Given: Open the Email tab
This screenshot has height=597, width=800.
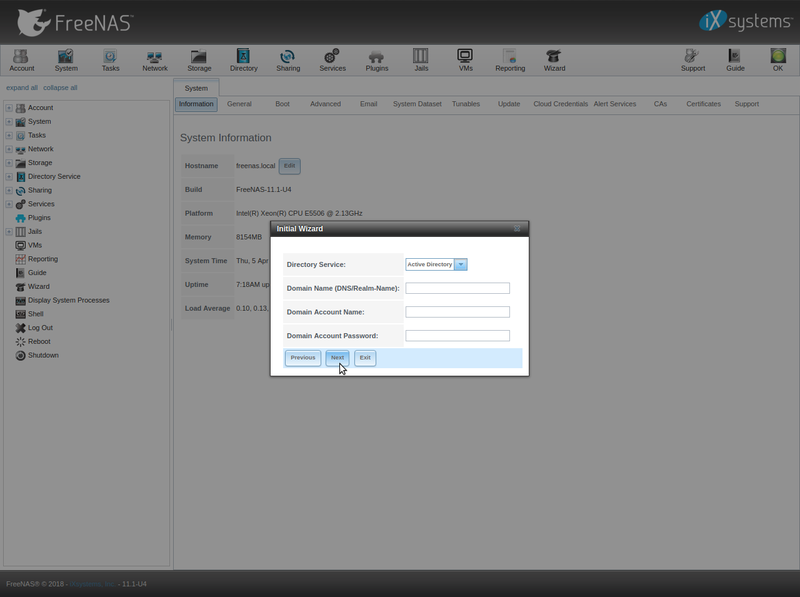Looking at the screenshot, I should pos(368,104).
